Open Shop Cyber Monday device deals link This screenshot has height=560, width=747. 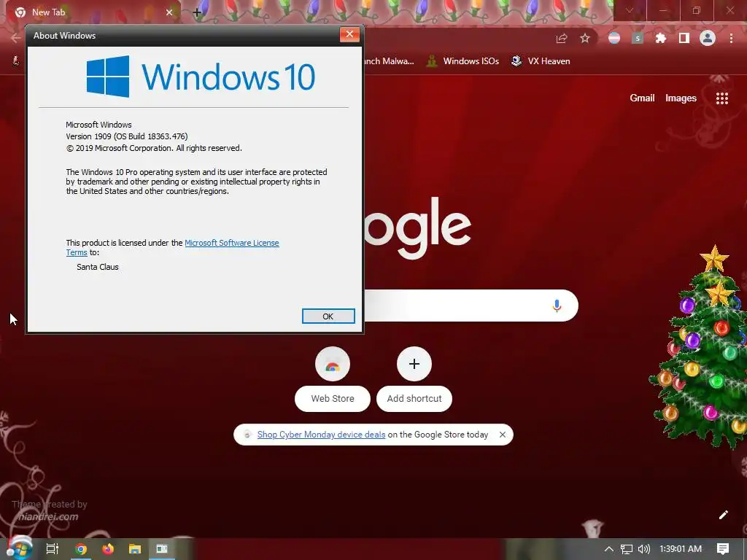321,435
